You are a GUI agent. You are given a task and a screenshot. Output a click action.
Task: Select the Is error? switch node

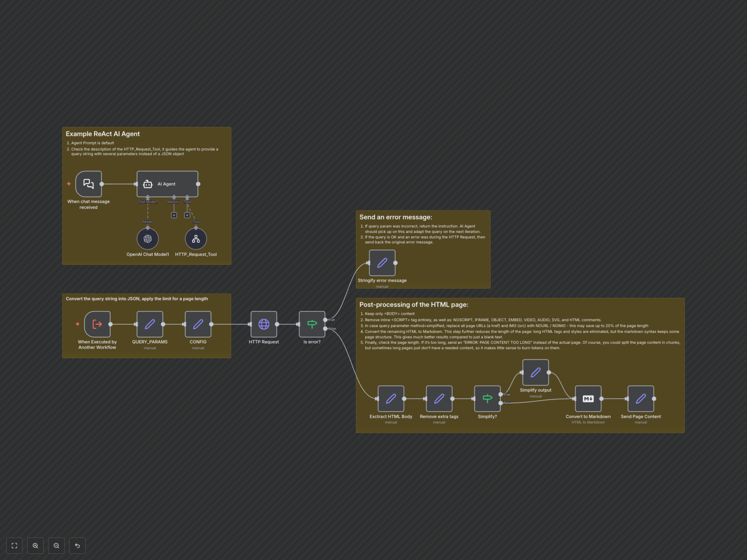point(311,324)
